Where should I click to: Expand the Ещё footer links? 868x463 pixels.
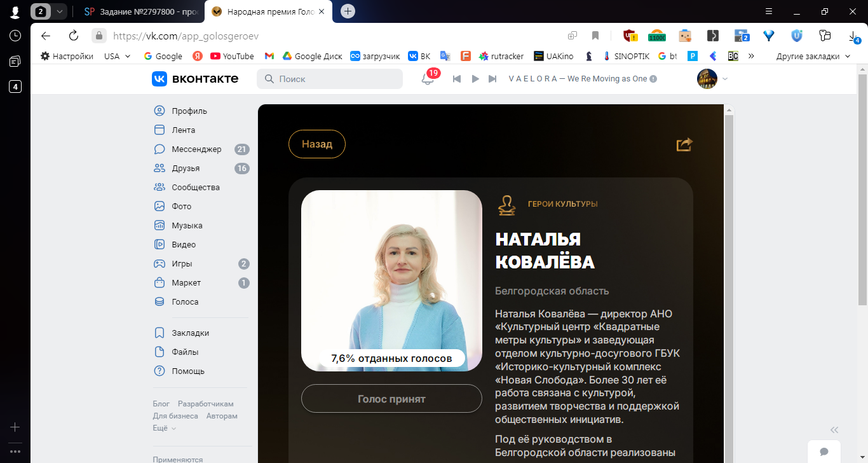click(165, 429)
